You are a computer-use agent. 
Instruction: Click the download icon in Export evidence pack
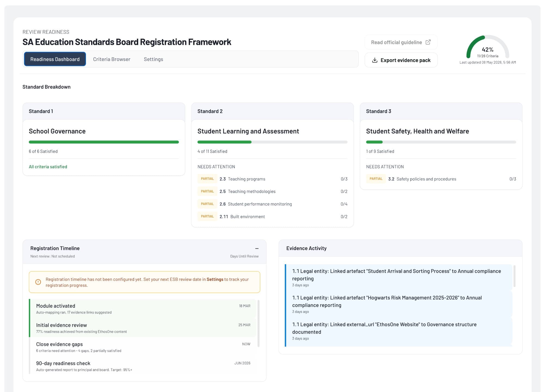[375, 60]
